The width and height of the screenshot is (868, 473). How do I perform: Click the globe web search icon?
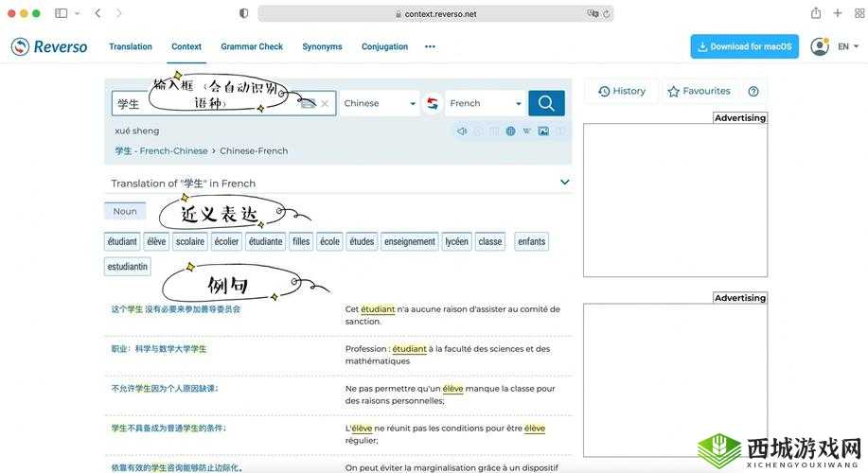pos(510,131)
